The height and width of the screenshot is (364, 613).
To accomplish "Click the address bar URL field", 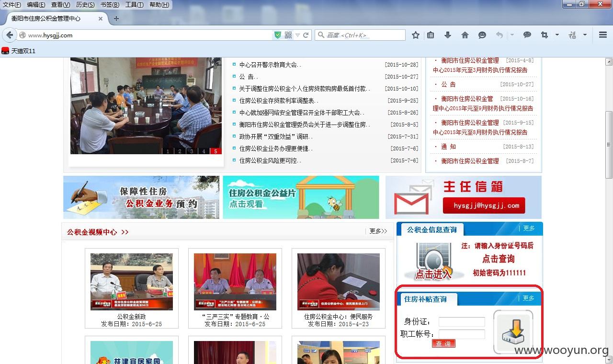I will (x=148, y=35).
